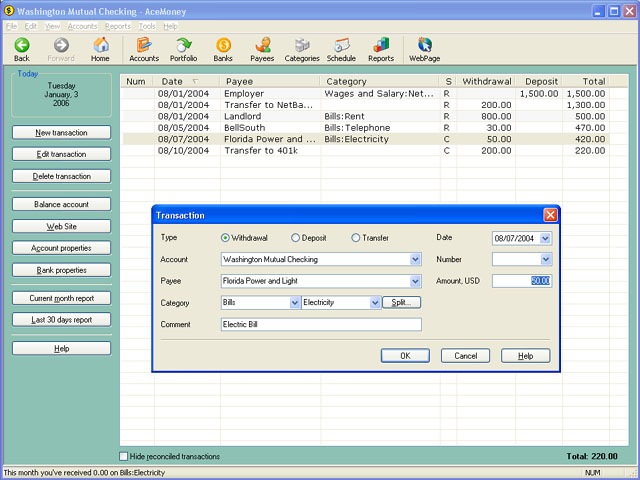Screen dimensions: 640x480
Task: Toggle Hide reconciled transactions checkbox
Action: tap(123, 456)
